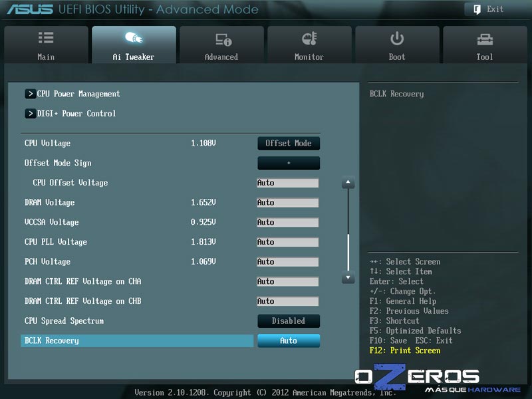Click the scroll down arrow button
532x399 pixels.
[x=348, y=277]
